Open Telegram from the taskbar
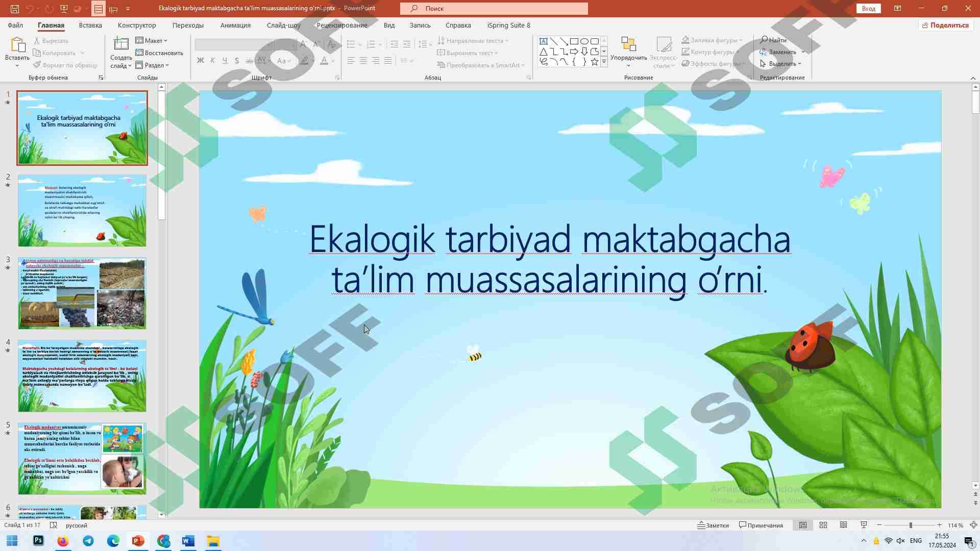The image size is (980, 551). click(88, 541)
